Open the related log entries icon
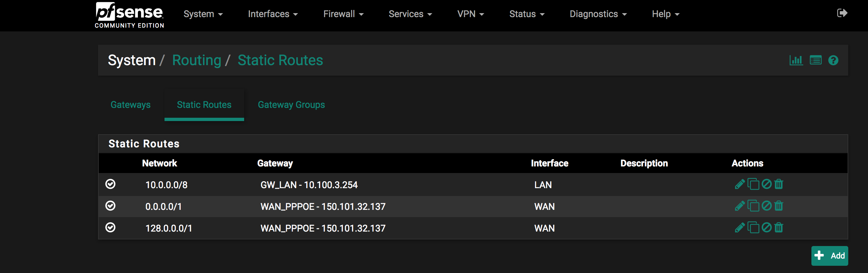This screenshot has height=273, width=868. point(815,60)
